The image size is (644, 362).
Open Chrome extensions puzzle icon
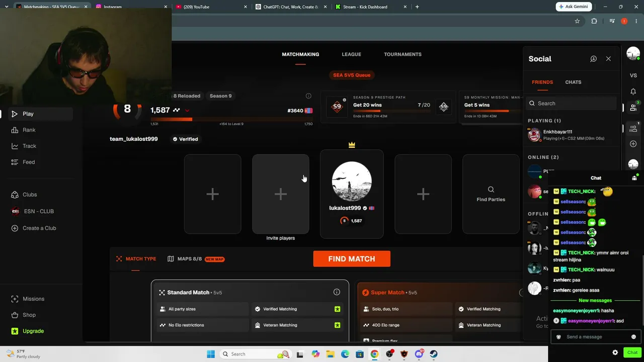tap(594, 21)
